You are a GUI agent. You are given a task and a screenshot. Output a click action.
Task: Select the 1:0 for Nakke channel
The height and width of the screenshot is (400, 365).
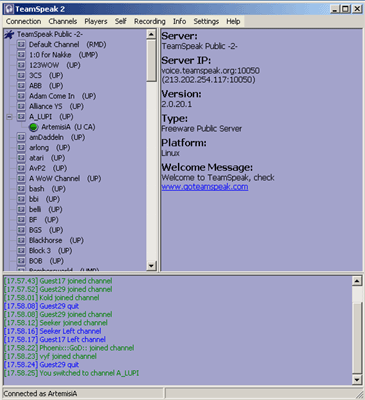pos(63,55)
